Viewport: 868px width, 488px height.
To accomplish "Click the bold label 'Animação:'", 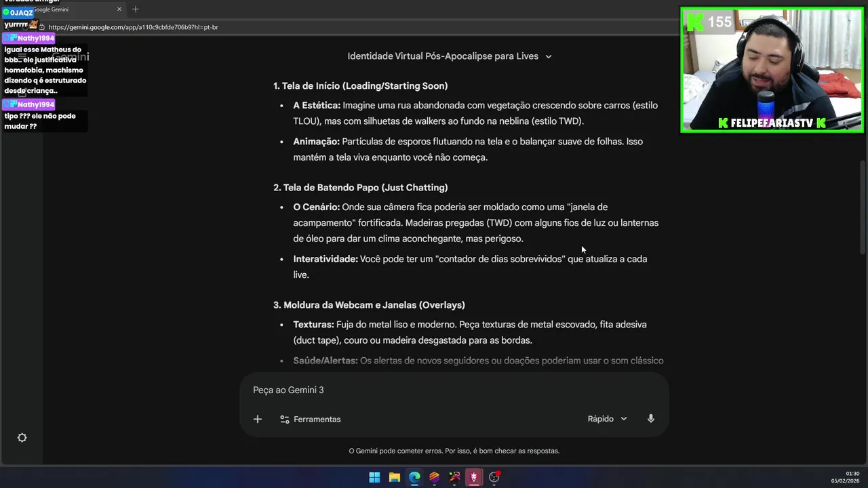I will pos(316,142).
